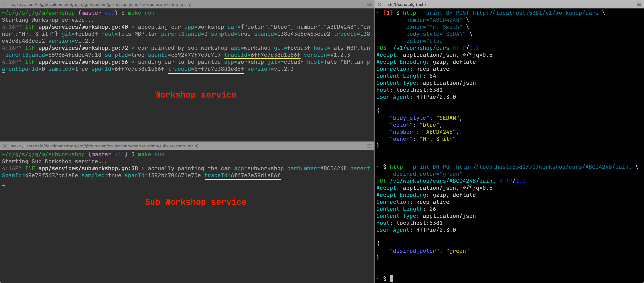Close the workshop terminal pane

click(x=5, y=4)
